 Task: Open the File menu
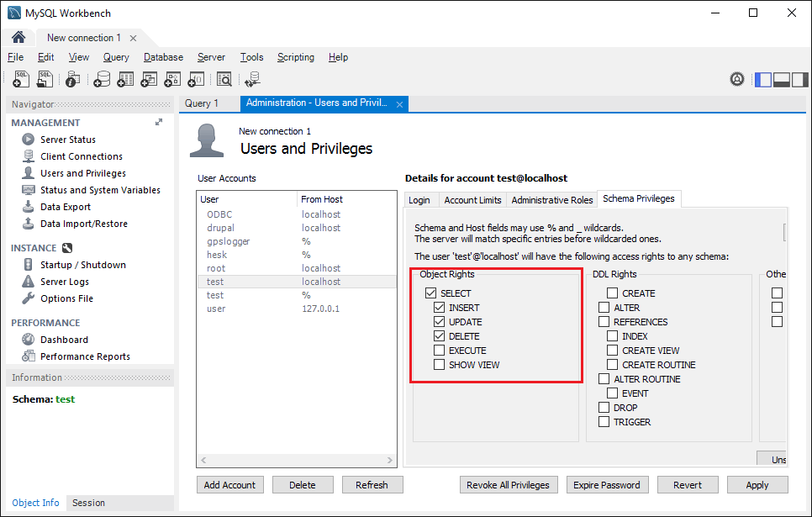coord(15,57)
